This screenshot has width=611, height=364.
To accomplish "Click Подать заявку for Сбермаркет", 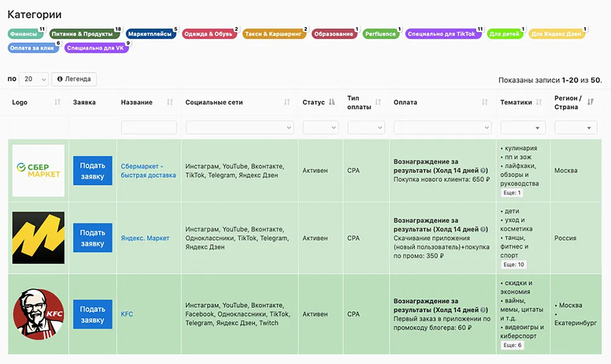I will (x=92, y=171).
